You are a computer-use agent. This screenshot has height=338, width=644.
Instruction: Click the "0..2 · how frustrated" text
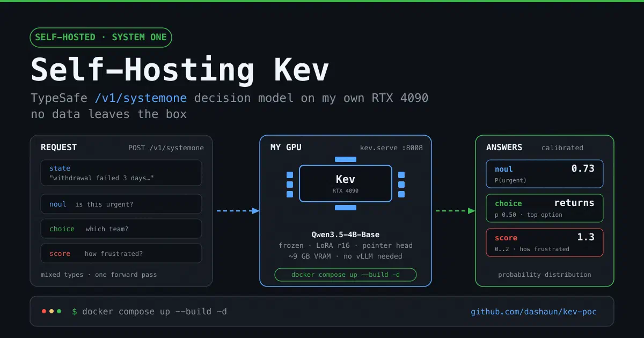(x=532, y=249)
